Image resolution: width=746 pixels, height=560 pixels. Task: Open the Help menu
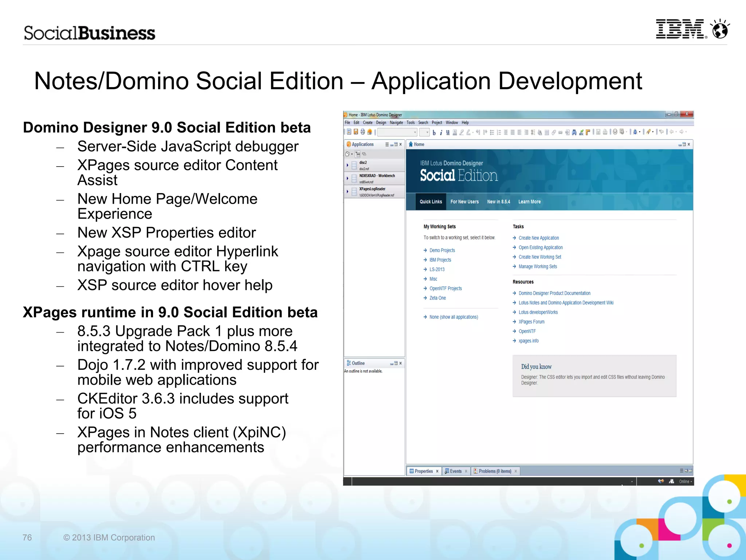(465, 123)
